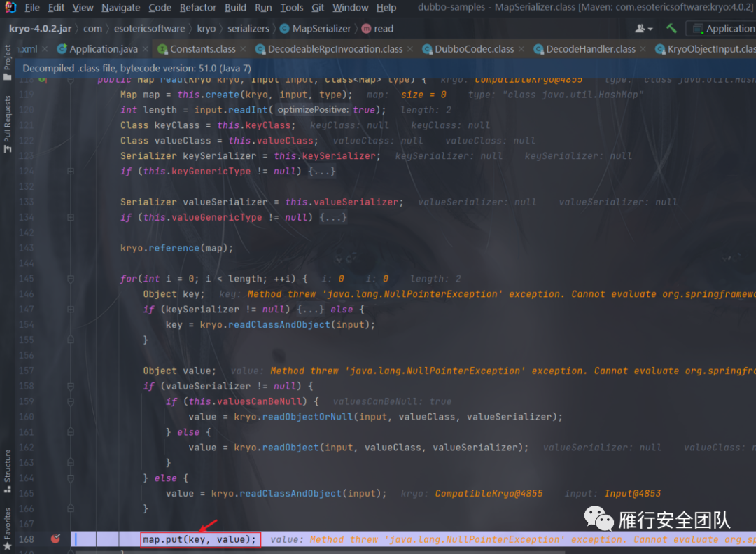Screen dimensions: 756x554
Task: Open the File menu
Action: (32, 8)
